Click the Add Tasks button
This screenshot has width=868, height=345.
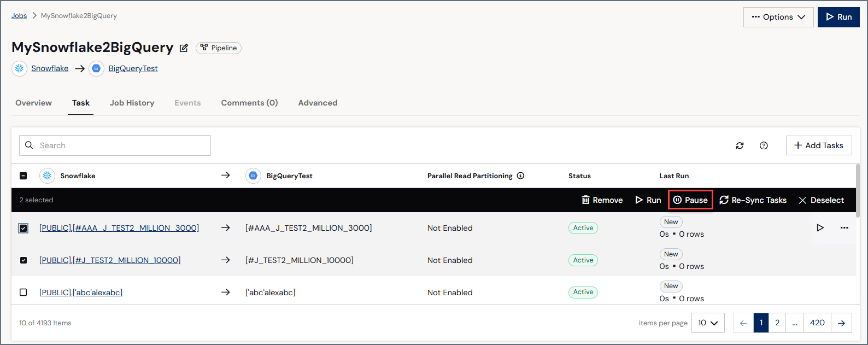click(x=819, y=145)
